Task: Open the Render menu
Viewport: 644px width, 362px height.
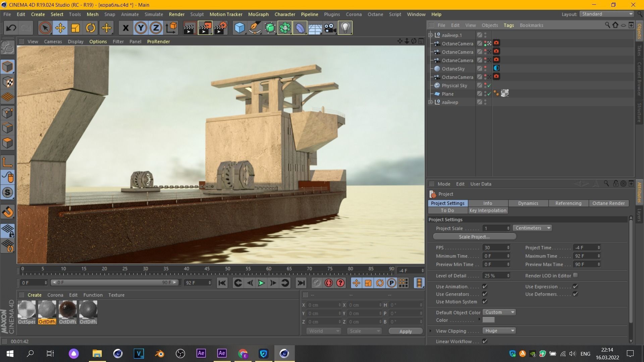Action: point(177,14)
